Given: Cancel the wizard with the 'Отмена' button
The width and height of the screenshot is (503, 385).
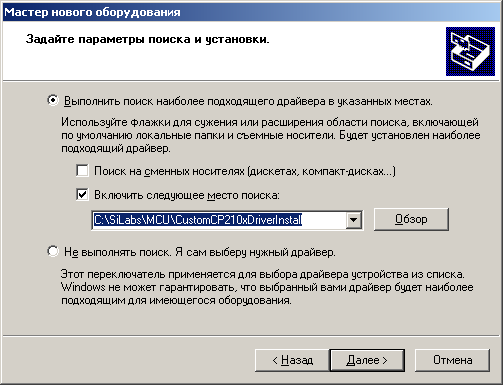Looking at the screenshot, I should 452,360.
